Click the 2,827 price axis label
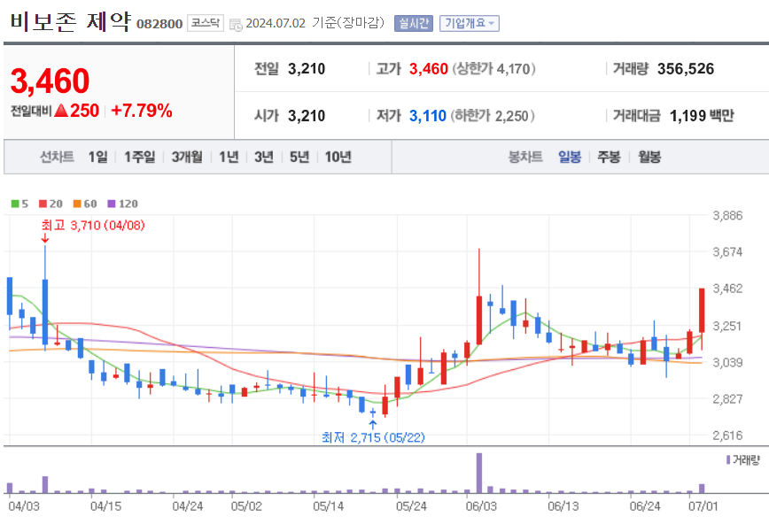Screen dimensions: 769x532 (x=728, y=398)
